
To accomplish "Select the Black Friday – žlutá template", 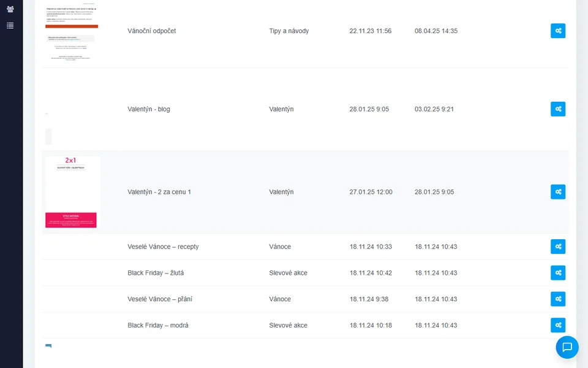I will (x=156, y=273).
